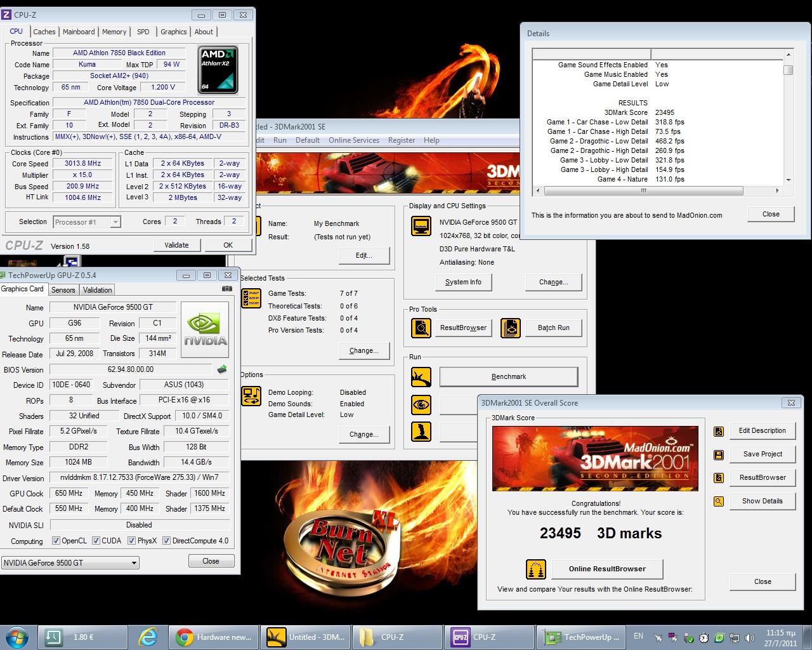The height and width of the screenshot is (650, 812).
Task: Switch to the Mainboard tab in CPU-Z
Action: (x=79, y=32)
